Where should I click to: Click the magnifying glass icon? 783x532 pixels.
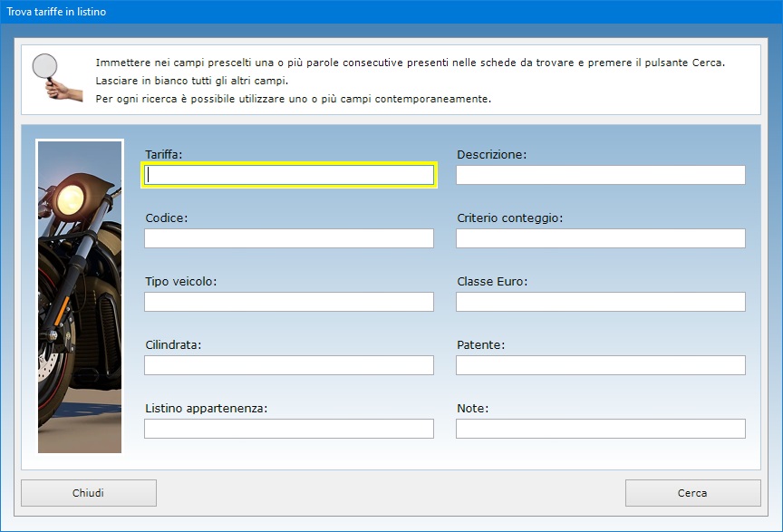click(56, 77)
